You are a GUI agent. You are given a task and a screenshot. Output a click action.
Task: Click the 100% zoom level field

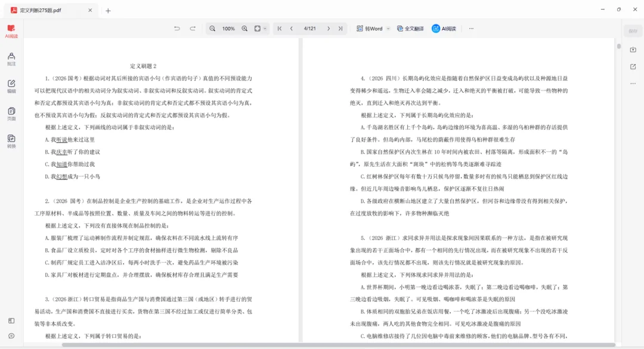point(228,29)
